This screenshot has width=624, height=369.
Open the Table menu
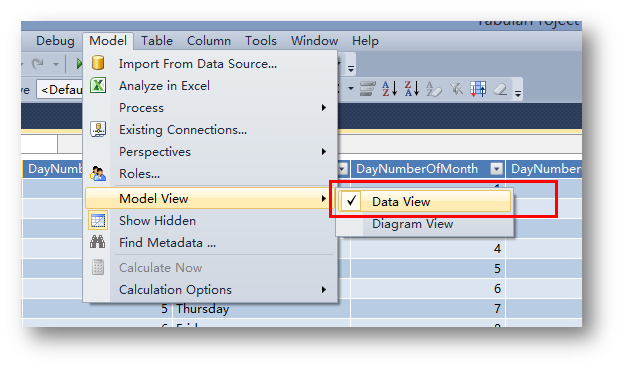[x=157, y=41]
